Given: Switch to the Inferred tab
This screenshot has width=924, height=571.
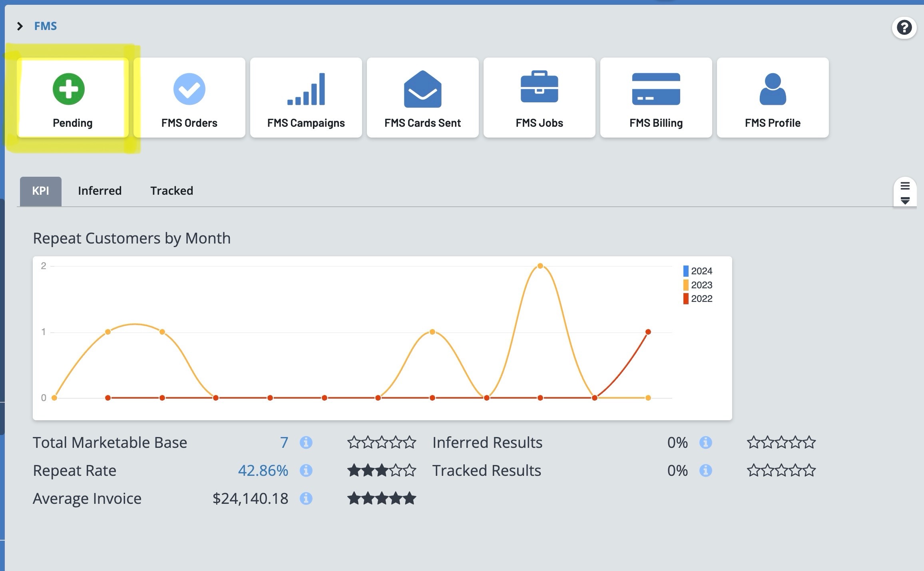Looking at the screenshot, I should point(100,191).
